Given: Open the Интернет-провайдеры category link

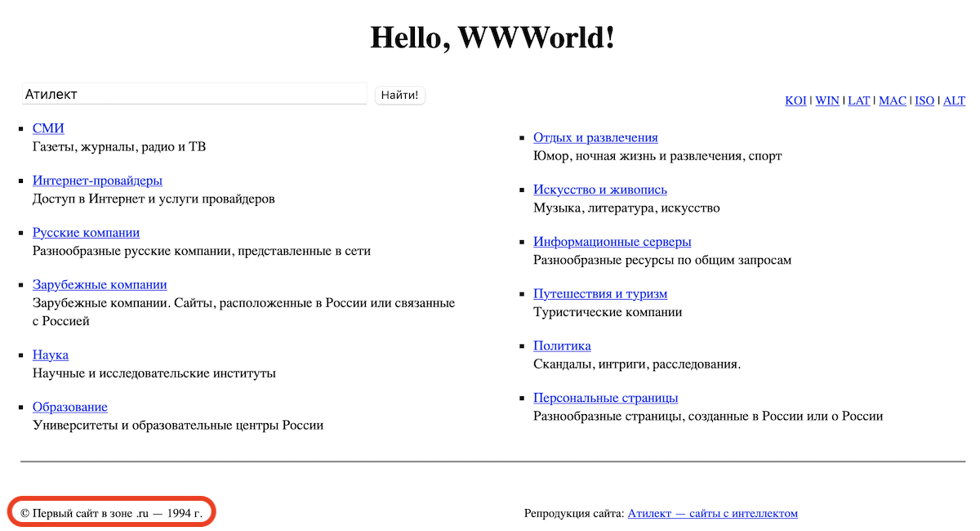Looking at the screenshot, I should (x=97, y=181).
